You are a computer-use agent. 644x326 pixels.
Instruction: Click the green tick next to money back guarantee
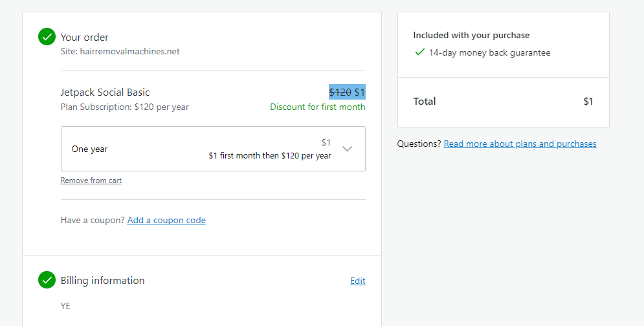click(x=419, y=52)
